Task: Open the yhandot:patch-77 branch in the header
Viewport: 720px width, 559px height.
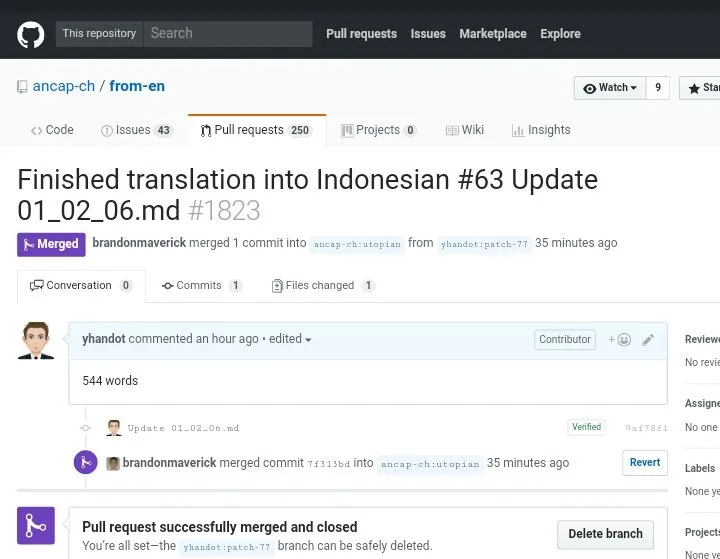Action: (x=484, y=244)
